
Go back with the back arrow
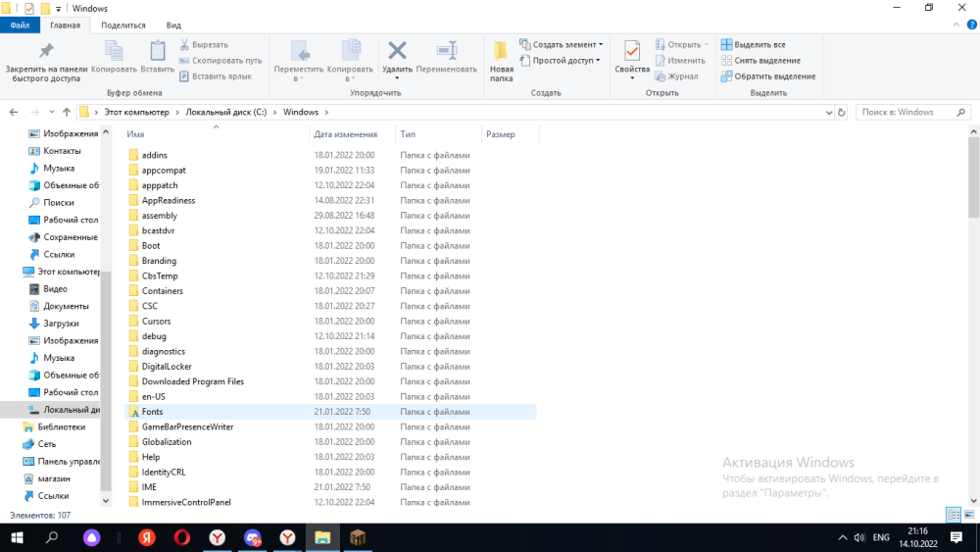tap(14, 112)
